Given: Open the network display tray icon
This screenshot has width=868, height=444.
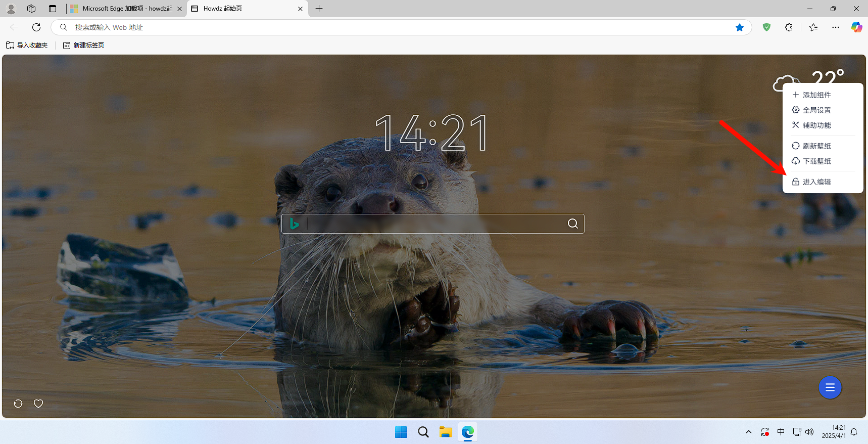Looking at the screenshot, I should pos(797,432).
